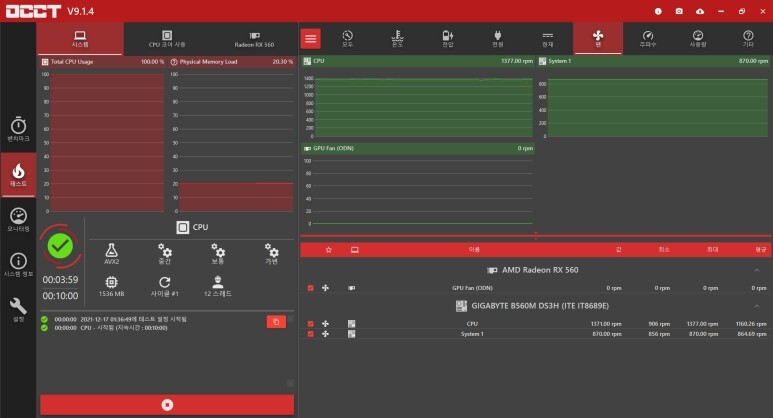Click the 12 threads worker icon
Image resolution: width=773 pixels, height=418 pixels.
pyautogui.click(x=217, y=286)
